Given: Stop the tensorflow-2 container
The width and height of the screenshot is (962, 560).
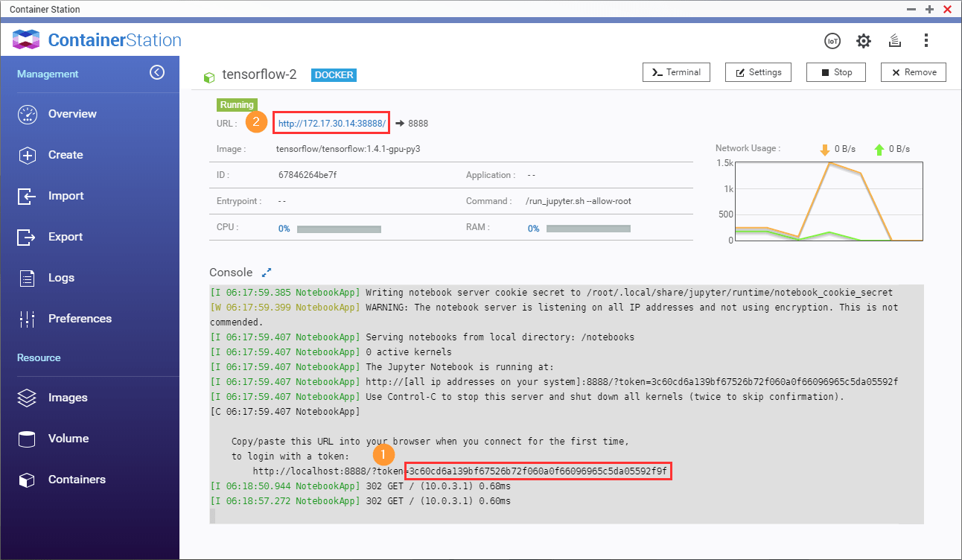Looking at the screenshot, I should tap(835, 72).
